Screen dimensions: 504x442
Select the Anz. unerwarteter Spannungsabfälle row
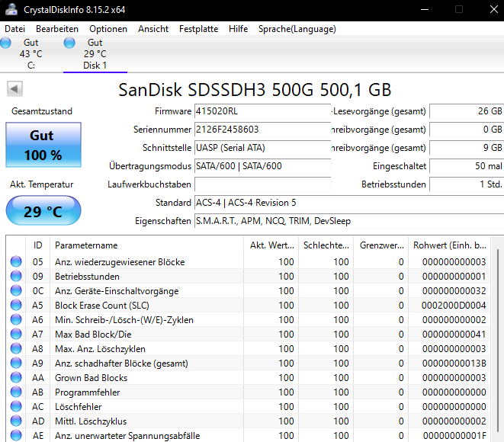(x=249, y=435)
